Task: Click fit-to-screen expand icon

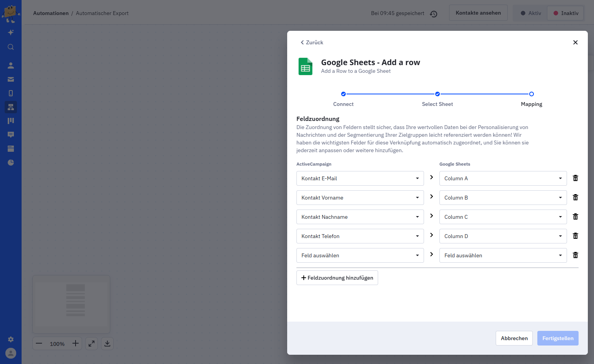Action: [91, 344]
